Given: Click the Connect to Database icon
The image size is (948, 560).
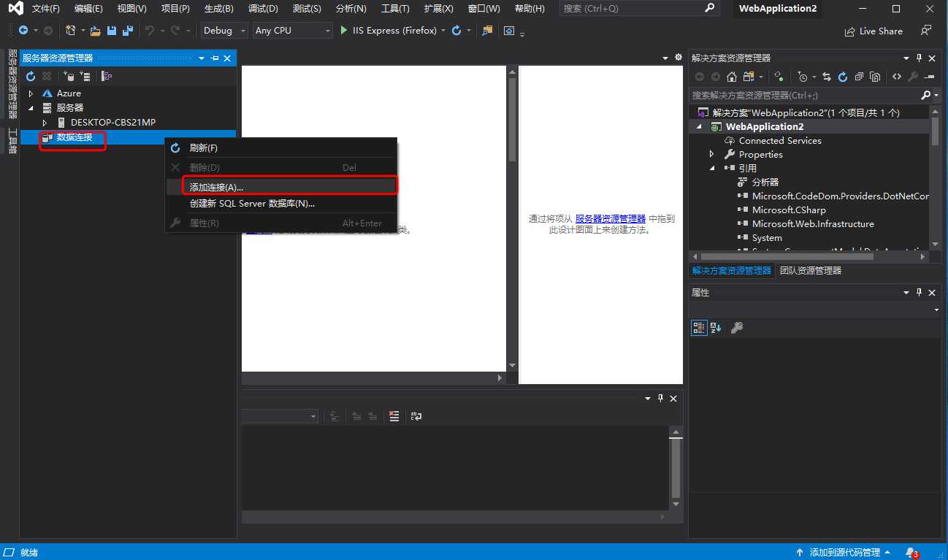Looking at the screenshot, I should 68,76.
